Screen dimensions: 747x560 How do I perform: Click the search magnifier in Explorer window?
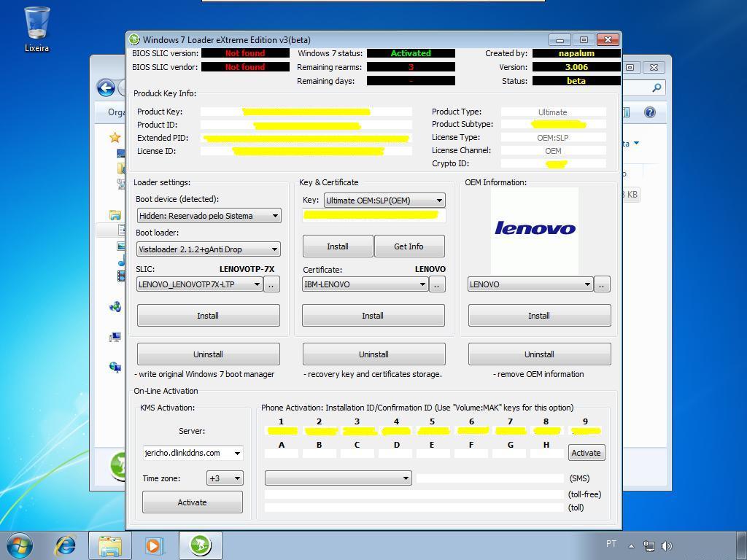tap(657, 87)
